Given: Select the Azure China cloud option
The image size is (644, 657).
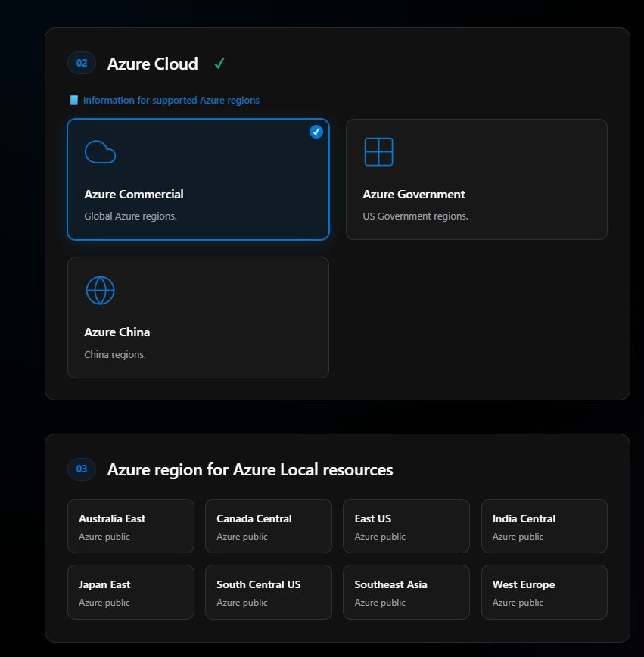Looking at the screenshot, I should pyautogui.click(x=198, y=317).
